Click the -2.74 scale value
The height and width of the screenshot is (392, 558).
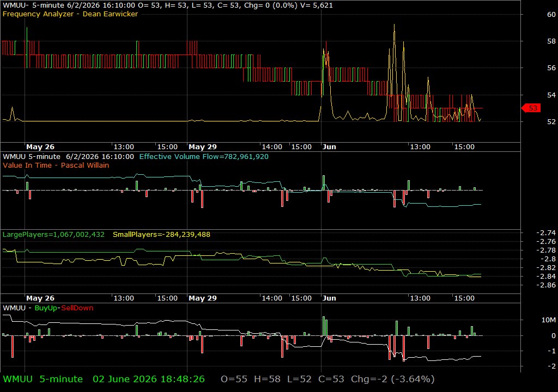pos(546,232)
